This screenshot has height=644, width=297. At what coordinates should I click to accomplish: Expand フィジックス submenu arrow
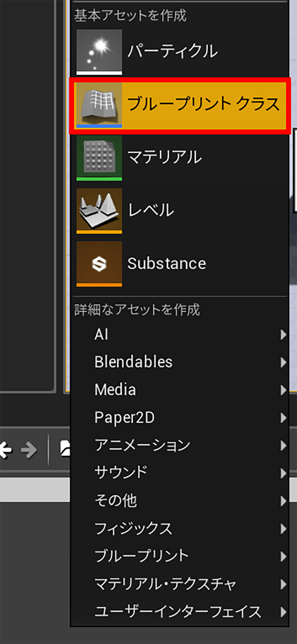point(283,529)
